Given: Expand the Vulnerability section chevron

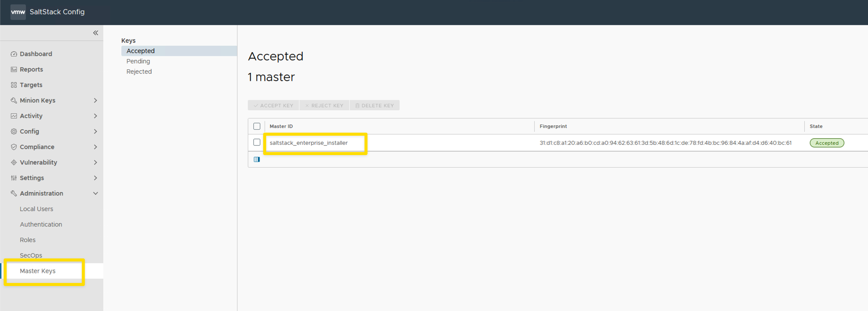Looking at the screenshot, I should pyautogui.click(x=95, y=162).
